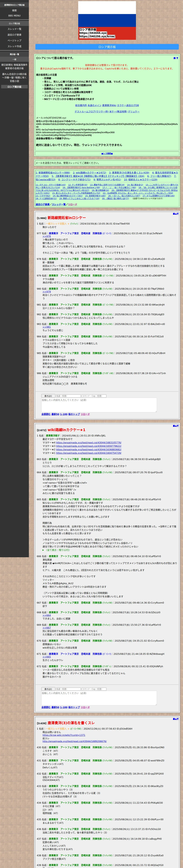Click the ▼ icon of the wiki路線inカクケー★1 thread
This screenshot has width=183, height=868.
click(178, 426)
